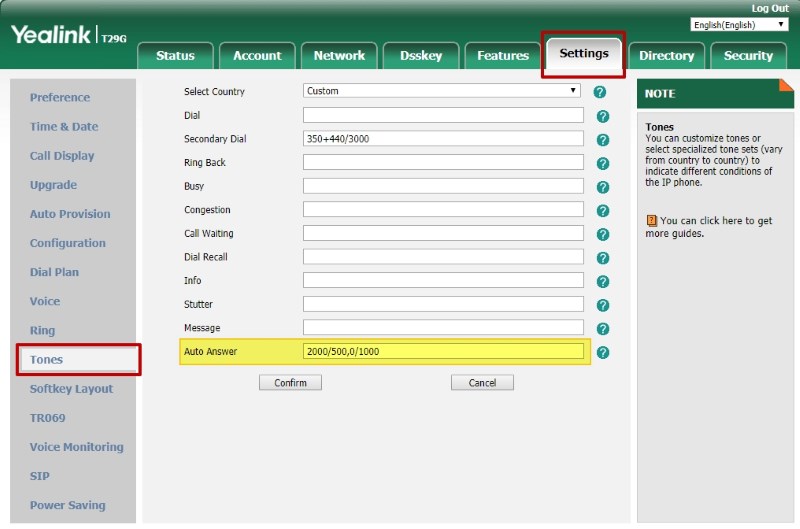Screen dimensions: 800x529
Task: Focus the Busy tone input field
Action: pos(443,186)
